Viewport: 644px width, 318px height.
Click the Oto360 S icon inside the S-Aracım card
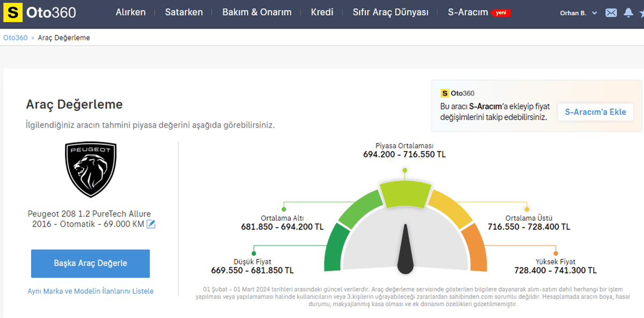point(444,92)
